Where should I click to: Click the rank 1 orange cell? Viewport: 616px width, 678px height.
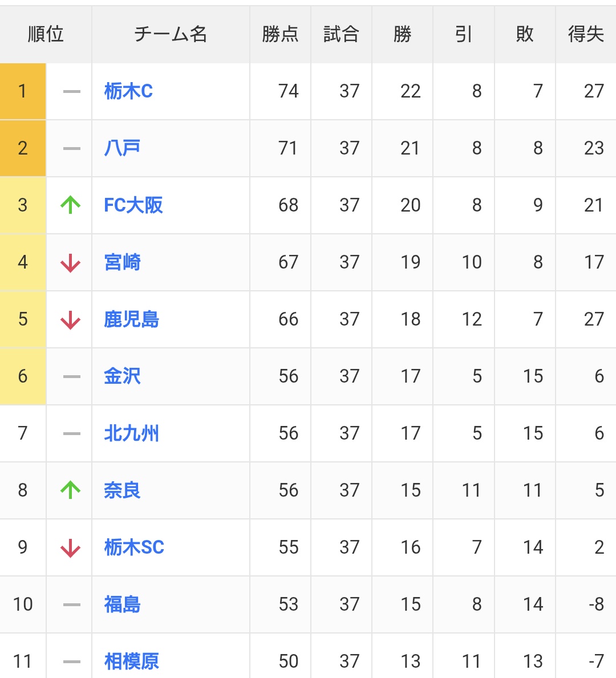tap(23, 91)
